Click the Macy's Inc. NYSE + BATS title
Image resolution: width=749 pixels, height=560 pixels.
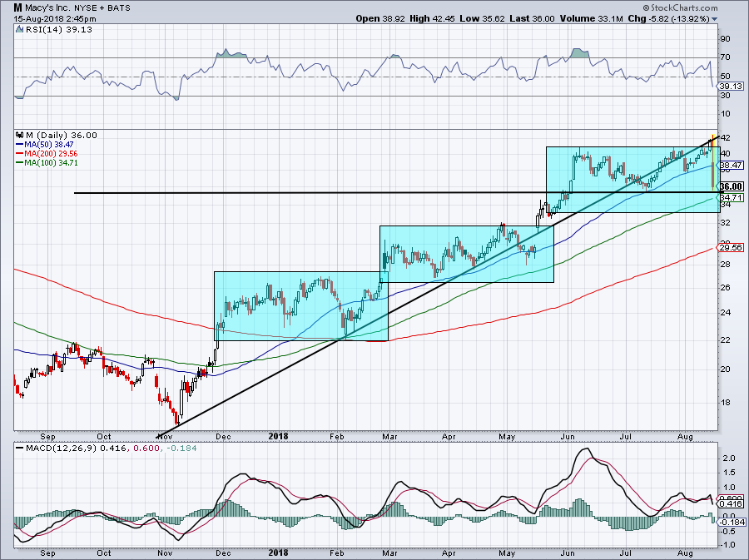77,8
